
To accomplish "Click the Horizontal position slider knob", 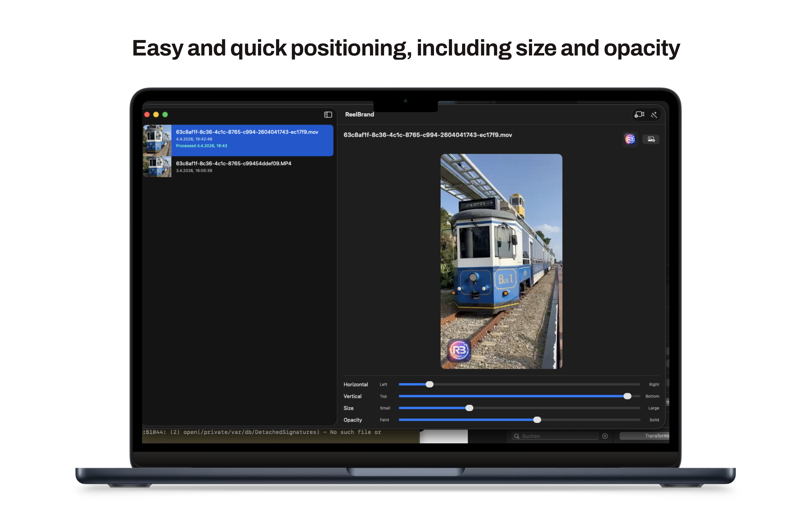I will 429,384.
